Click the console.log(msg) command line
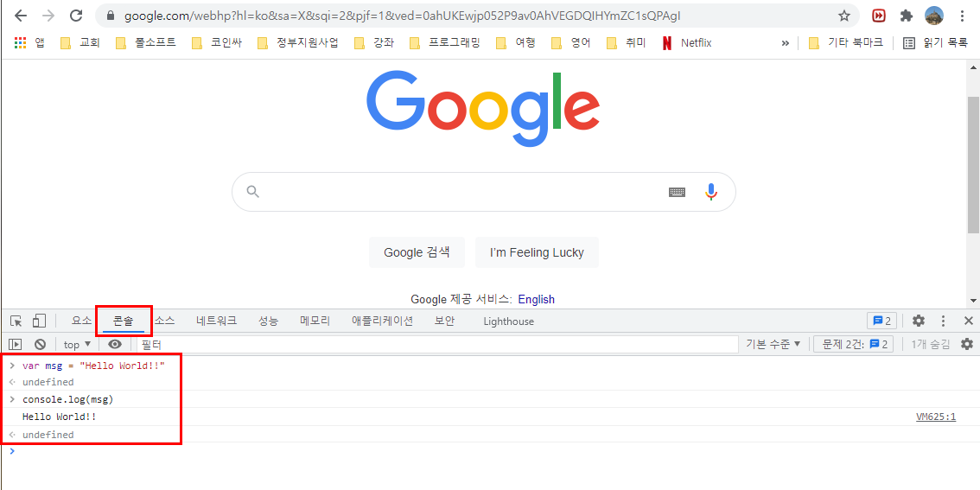The image size is (980, 490). tap(68, 399)
